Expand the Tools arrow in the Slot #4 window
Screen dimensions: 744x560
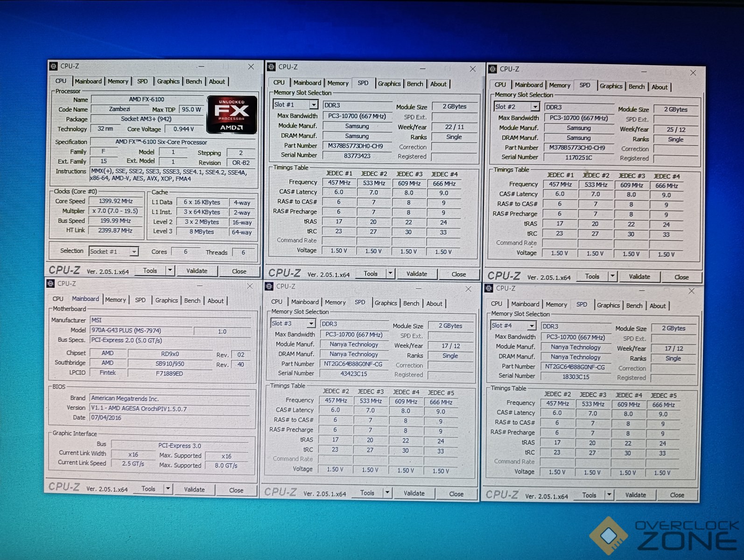pyautogui.click(x=609, y=495)
